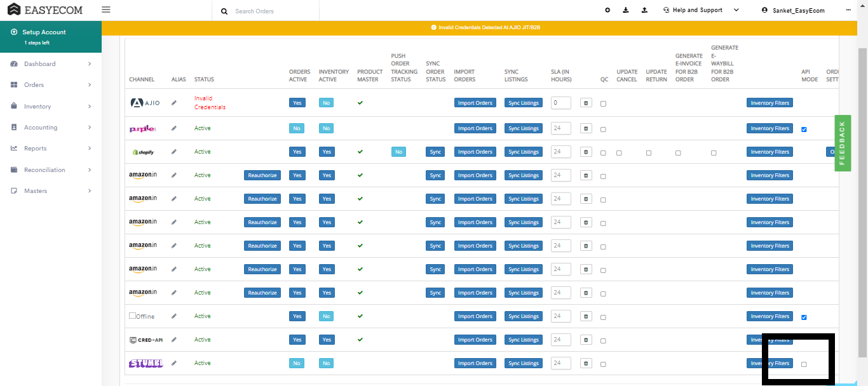The image size is (868, 386).
Task: Open the green Feedback side tab
Action: [843, 143]
